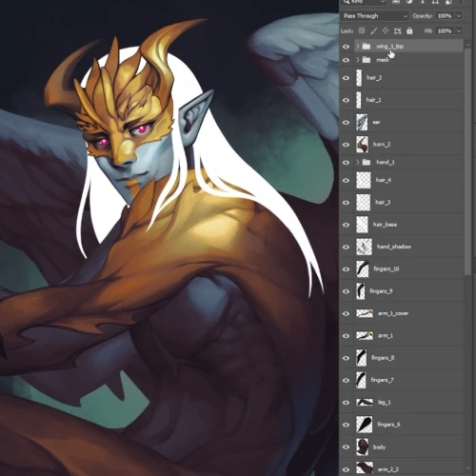Select the hair_2 layer thumbnail

(x=359, y=78)
